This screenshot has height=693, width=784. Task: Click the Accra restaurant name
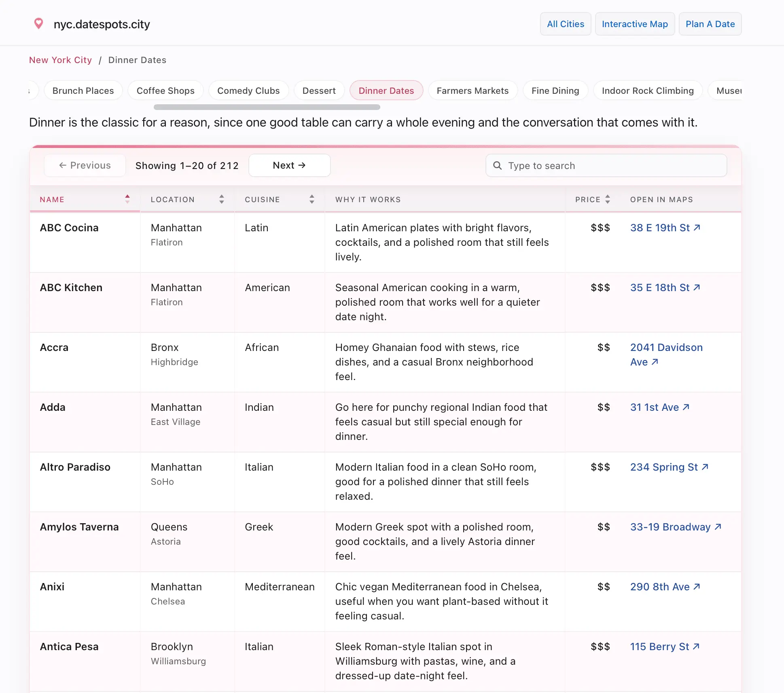point(54,347)
